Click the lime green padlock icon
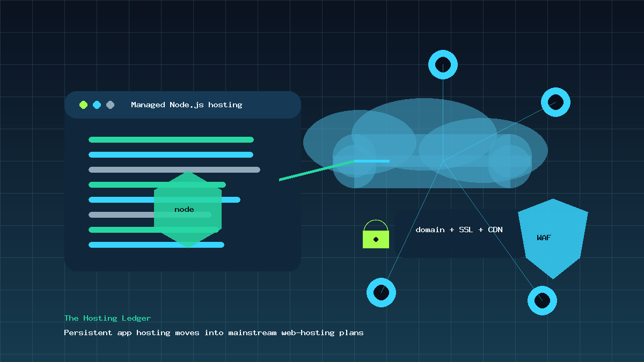Screen dimensions: 644x362 coord(376,234)
